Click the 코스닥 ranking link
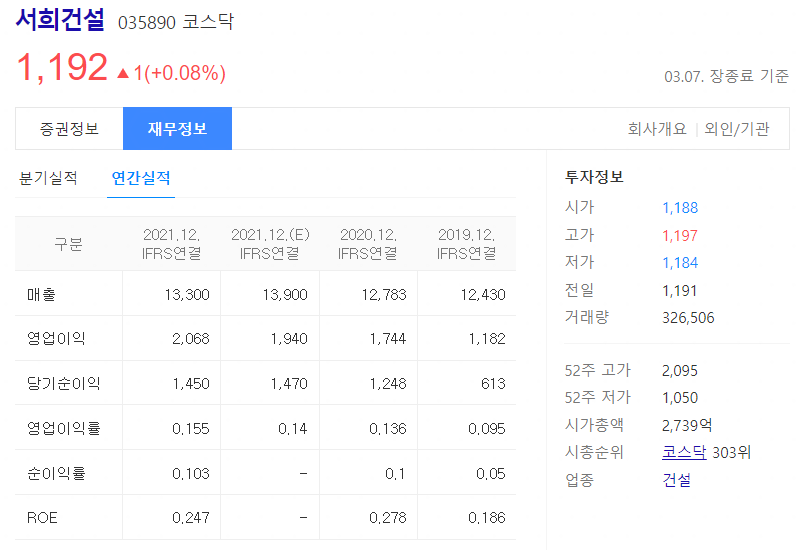Image resolution: width=800 pixels, height=550 pixels. point(684,452)
